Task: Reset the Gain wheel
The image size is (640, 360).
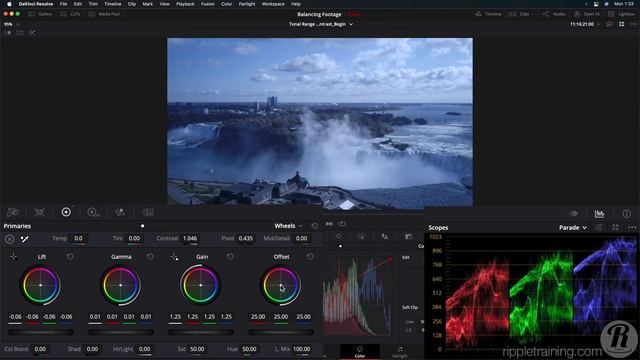Action: pos(230,257)
